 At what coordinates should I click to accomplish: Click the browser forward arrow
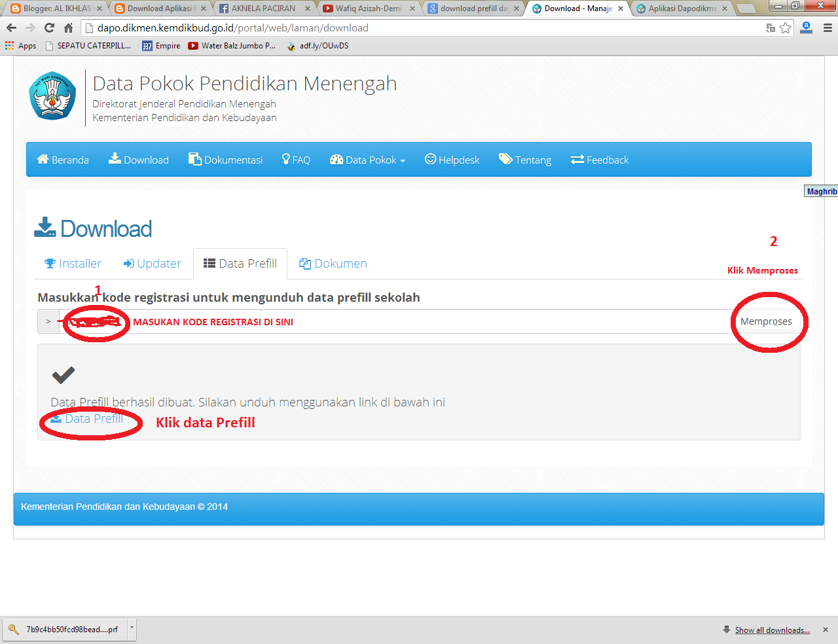[30, 27]
